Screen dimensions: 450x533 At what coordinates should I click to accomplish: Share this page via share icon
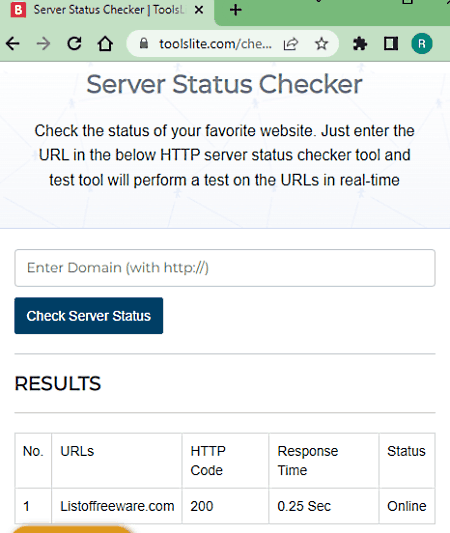click(291, 44)
